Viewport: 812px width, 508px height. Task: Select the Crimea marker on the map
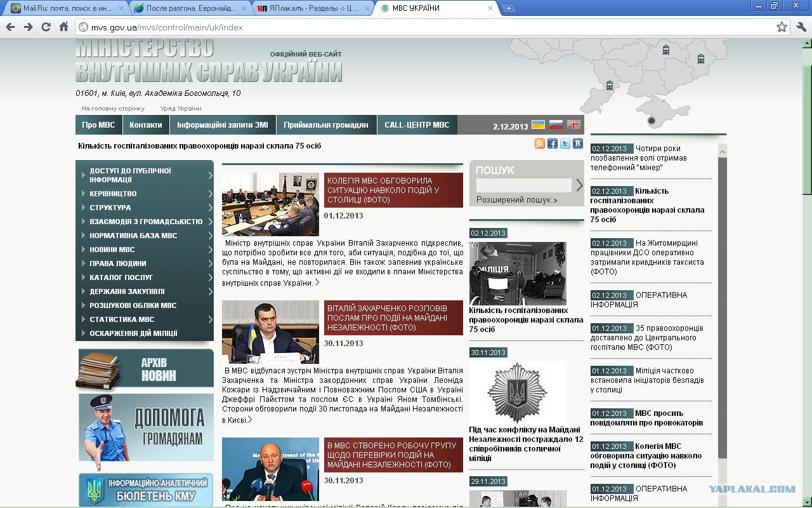(x=651, y=121)
